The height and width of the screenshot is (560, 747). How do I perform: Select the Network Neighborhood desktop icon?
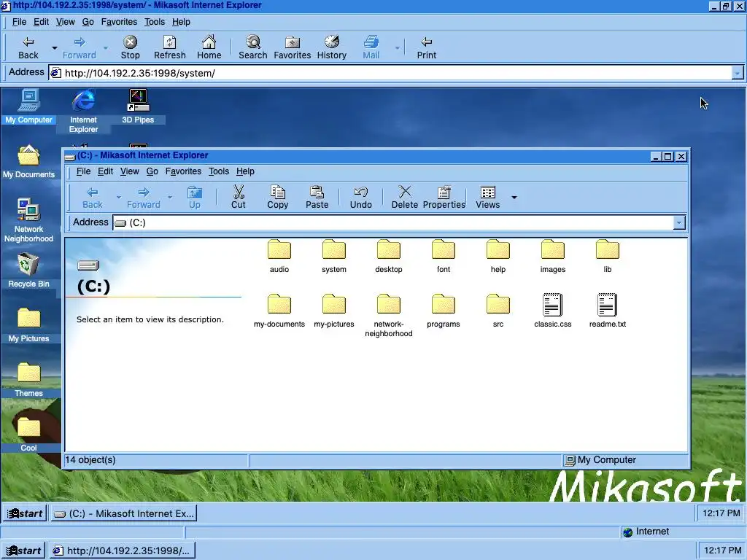click(x=28, y=220)
